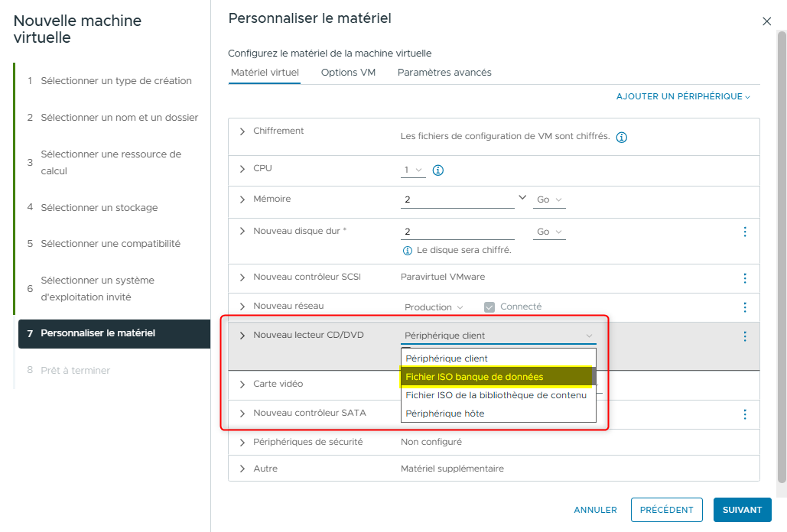This screenshot has width=787, height=532.
Task: Open the Production network dropdown
Action: tap(434, 307)
